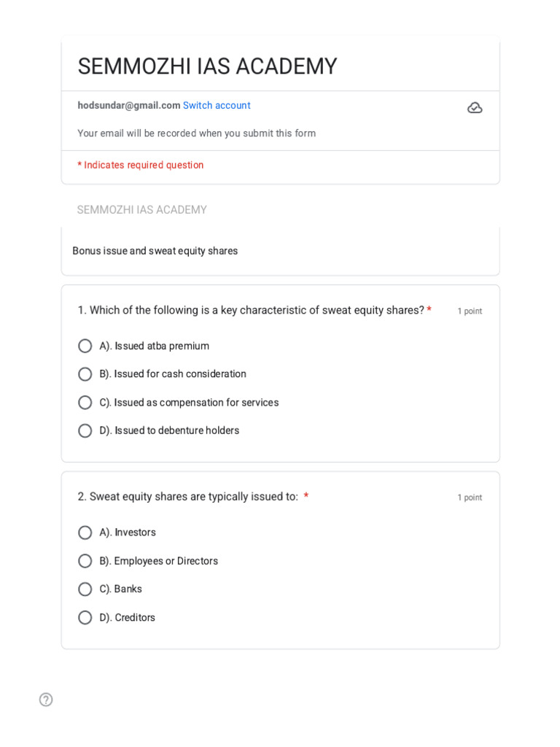Image resolution: width=560 pixels, height=747 pixels.
Task: Click the red Indicates required question notice
Action: (141, 165)
